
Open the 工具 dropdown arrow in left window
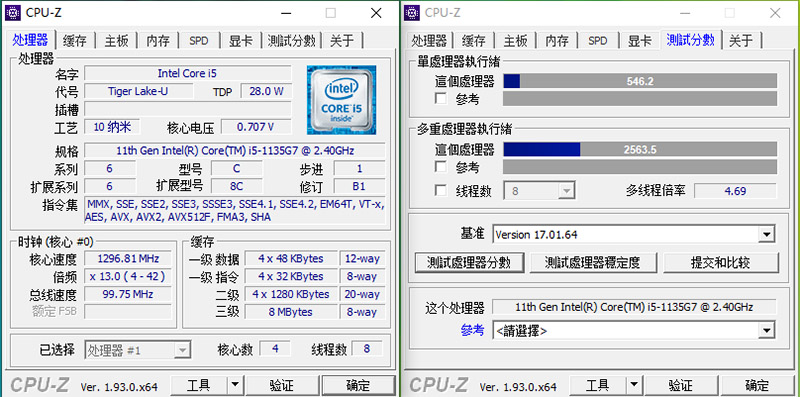point(234,385)
